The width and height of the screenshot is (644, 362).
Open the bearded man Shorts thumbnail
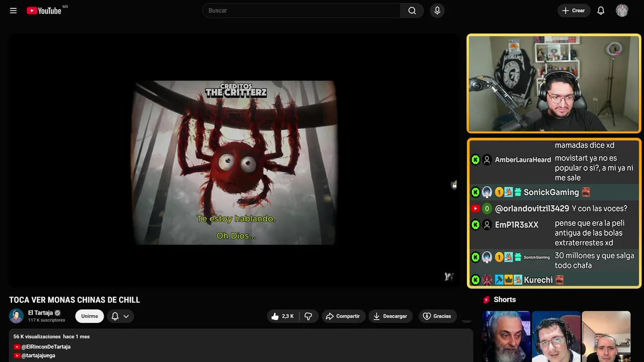click(x=506, y=336)
